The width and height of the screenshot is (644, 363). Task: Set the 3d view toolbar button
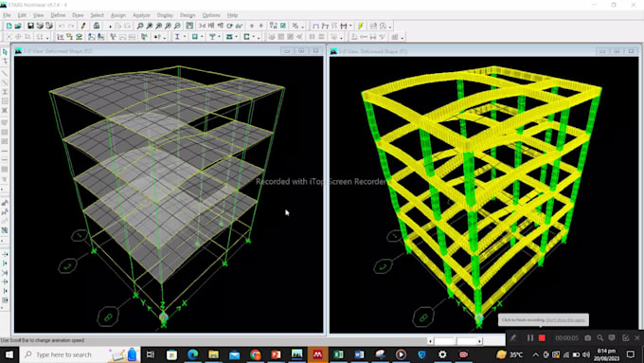(202, 26)
